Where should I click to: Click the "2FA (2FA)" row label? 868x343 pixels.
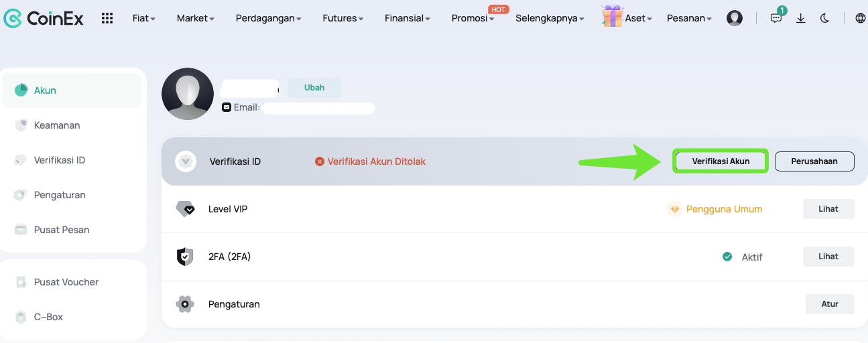tap(229, 257)
